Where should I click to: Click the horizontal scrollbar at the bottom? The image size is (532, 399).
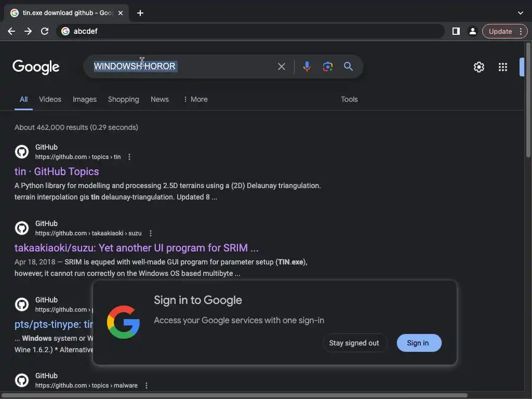pos(234,395)
